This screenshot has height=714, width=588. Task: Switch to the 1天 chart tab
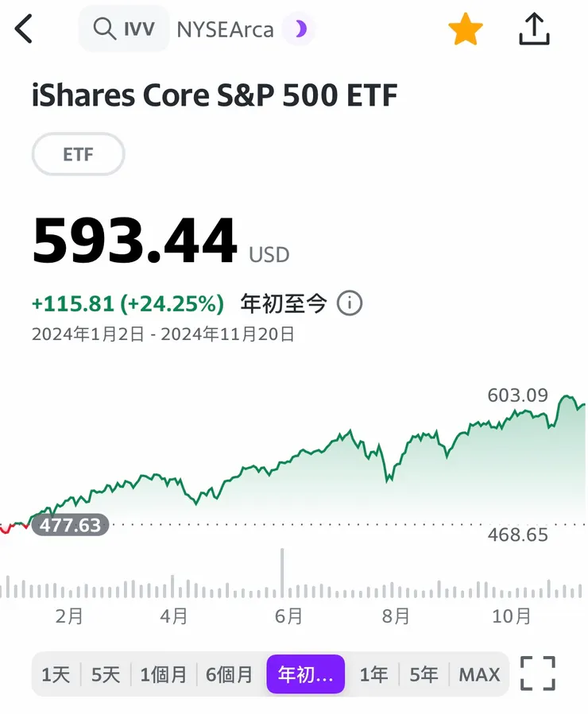[56, 673]
